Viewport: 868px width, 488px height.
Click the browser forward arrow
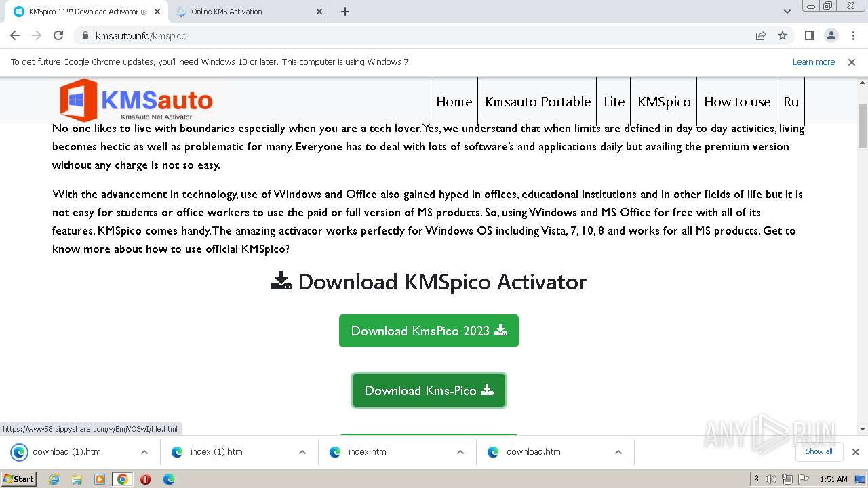37,35
